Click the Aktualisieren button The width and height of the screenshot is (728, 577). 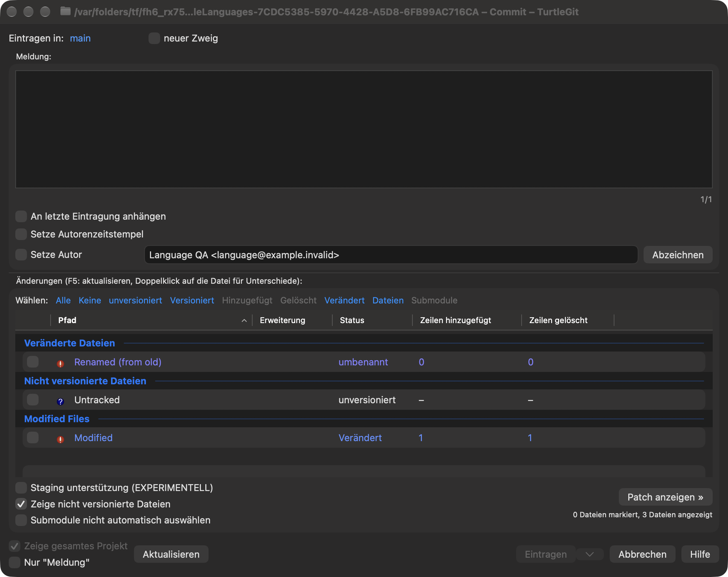coord(171,554)
